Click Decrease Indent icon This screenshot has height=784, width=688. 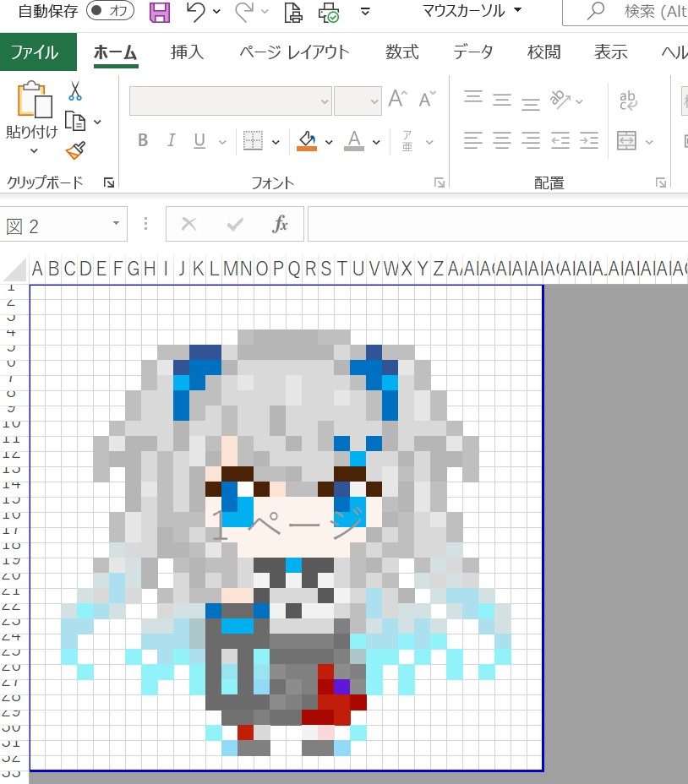560,140
